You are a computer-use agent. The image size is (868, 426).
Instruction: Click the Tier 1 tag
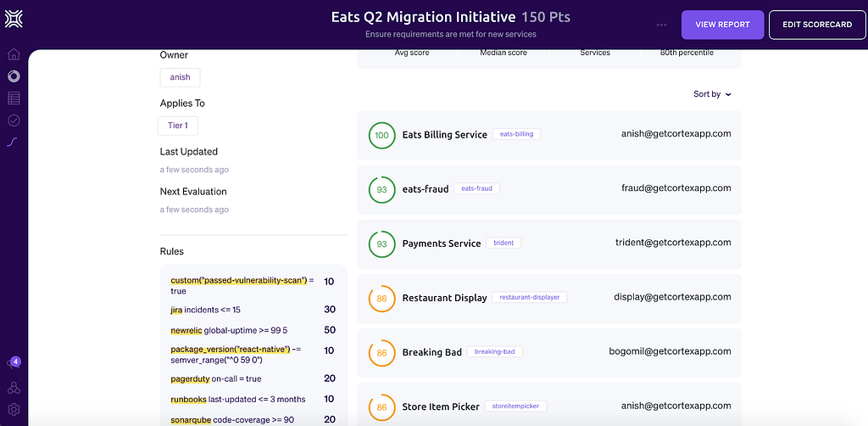pyautogui.click(x=178, y=126)
